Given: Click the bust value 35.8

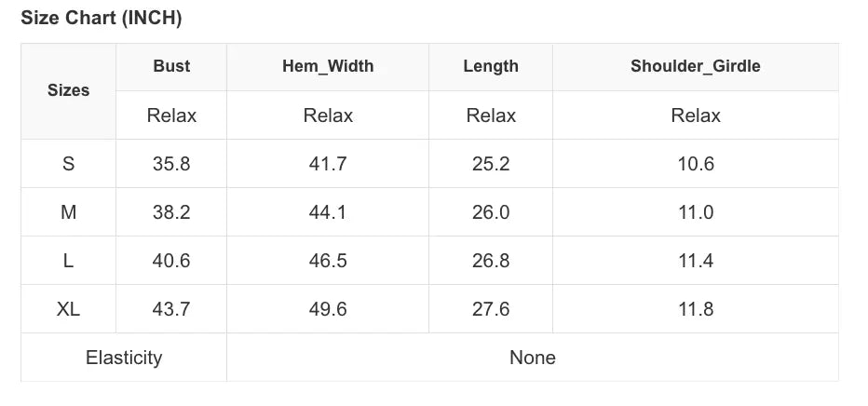Looking at the screenshot, I should coord(171,164).
